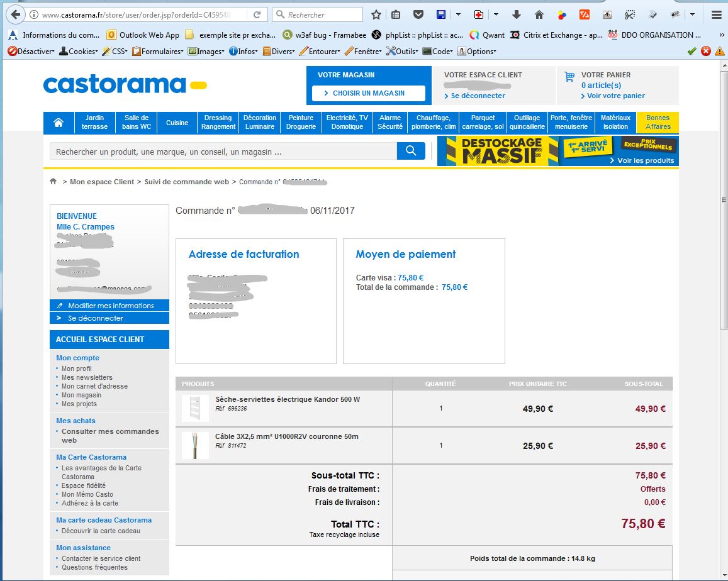Click the Choisir un magasin button
This screenshot has width=728, height=581.
tap(369, 93)
